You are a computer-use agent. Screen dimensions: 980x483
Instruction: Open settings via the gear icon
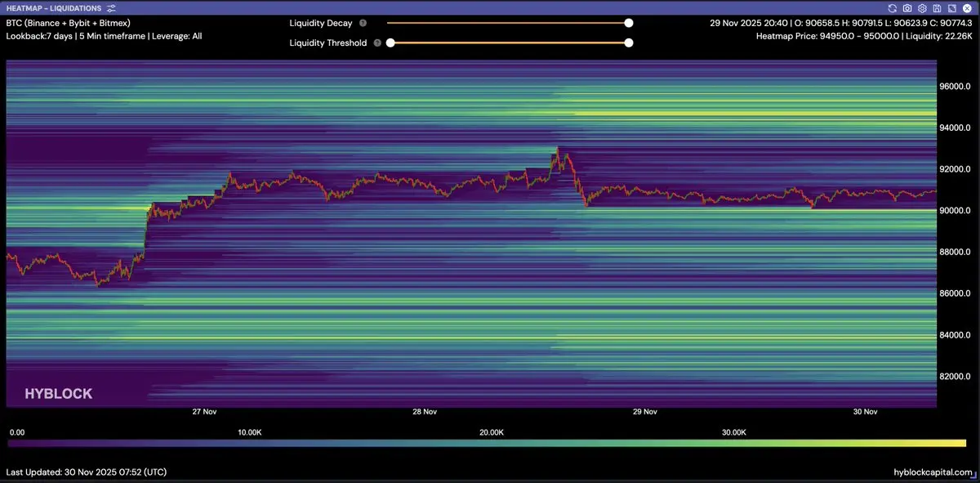[x=921, y=8]
